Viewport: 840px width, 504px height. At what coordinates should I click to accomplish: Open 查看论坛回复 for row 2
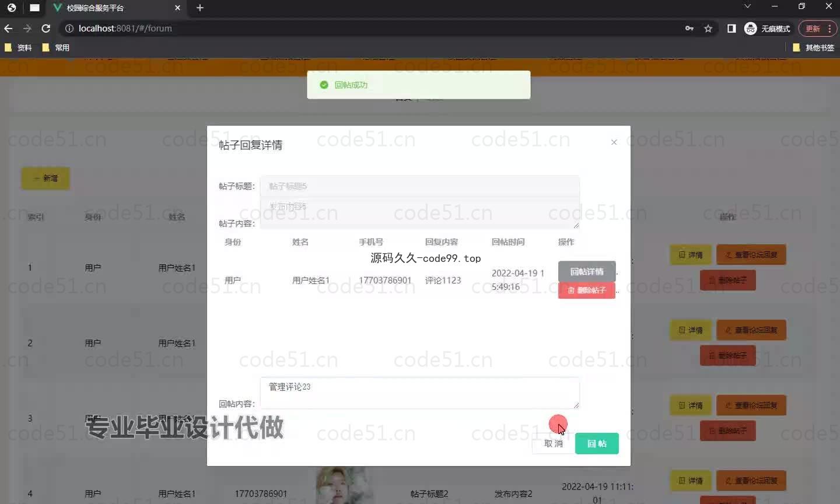751,330
